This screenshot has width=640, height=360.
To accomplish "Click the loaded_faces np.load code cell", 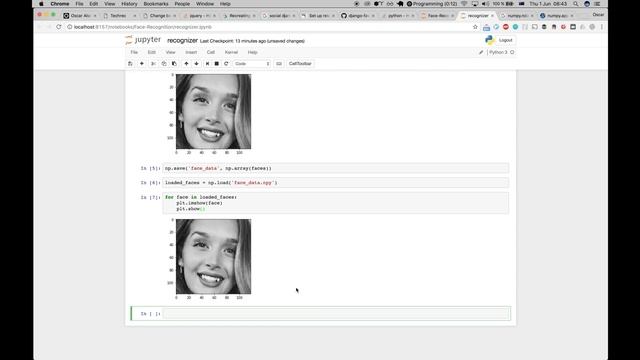I will (336, 182).
